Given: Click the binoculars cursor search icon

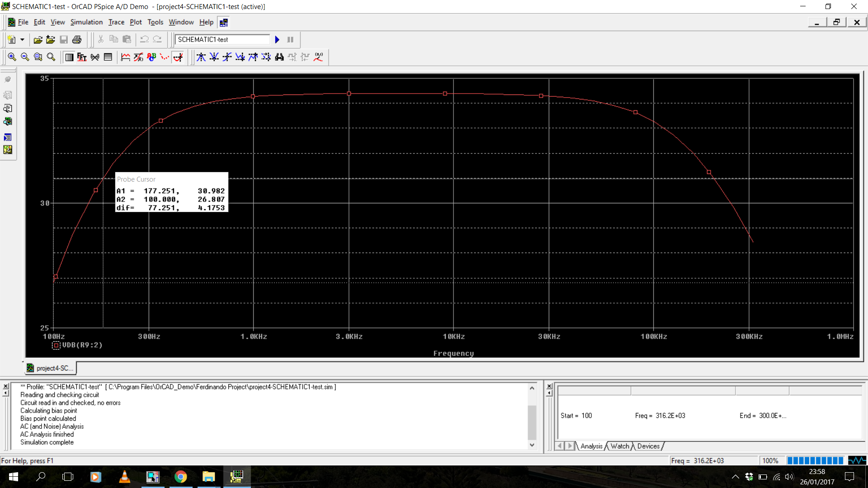Looking at the screenshot, I should pyautogui.click(x=279, y=57).
